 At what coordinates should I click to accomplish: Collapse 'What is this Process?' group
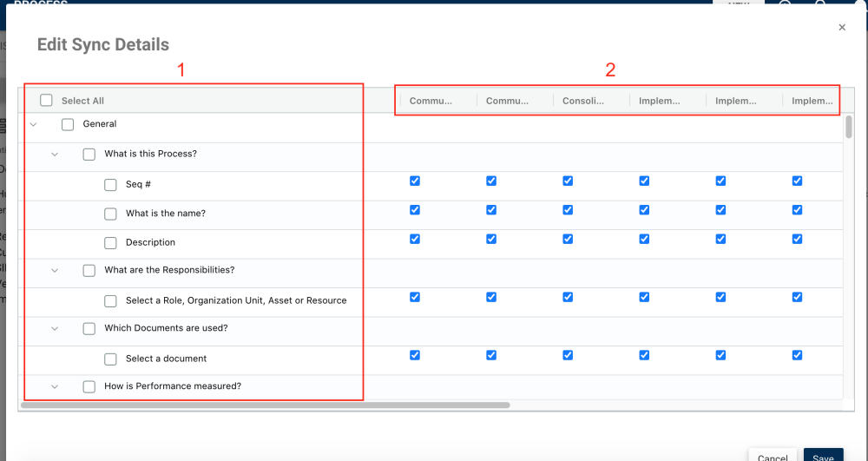tap(55, 155)
